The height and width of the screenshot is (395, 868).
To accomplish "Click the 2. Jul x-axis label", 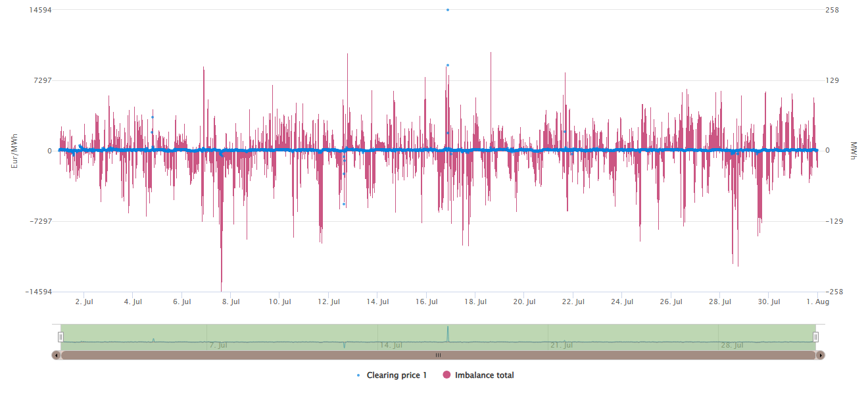I will (84, 302).
